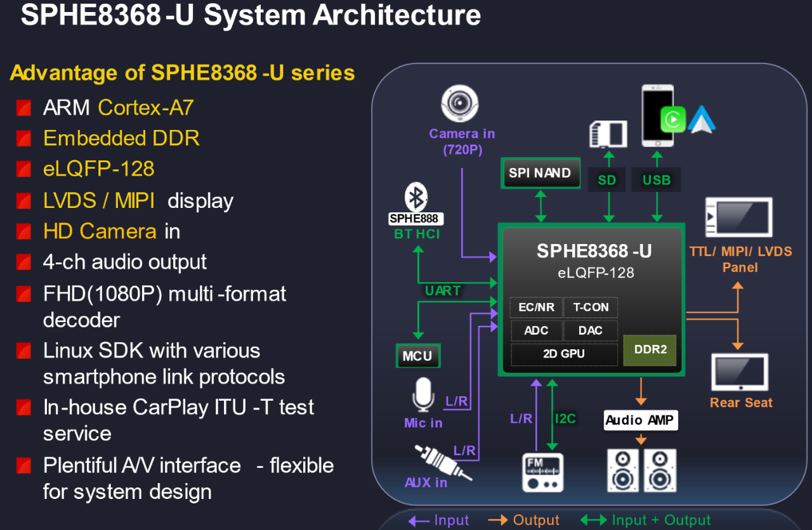Image resolution: width=812 pixels, height=530 pixels.
Task: Select the FM radio icon
Action: tap(542, 472)
